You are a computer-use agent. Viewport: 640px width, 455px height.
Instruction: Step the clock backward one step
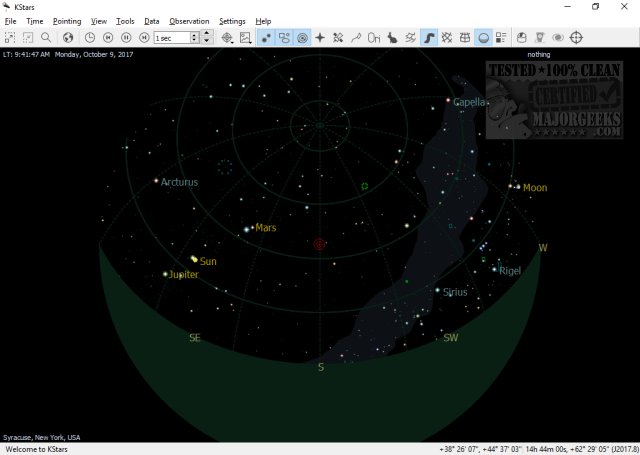107,37
